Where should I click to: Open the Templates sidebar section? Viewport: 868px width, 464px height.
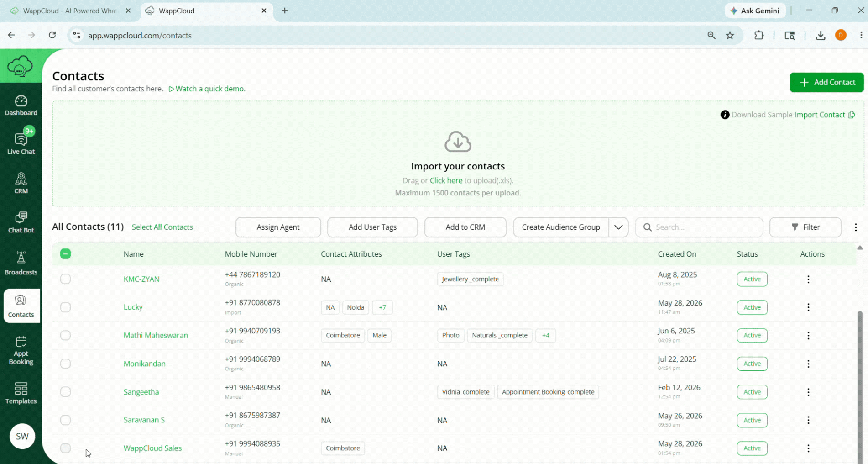click(x=21, y=393)
